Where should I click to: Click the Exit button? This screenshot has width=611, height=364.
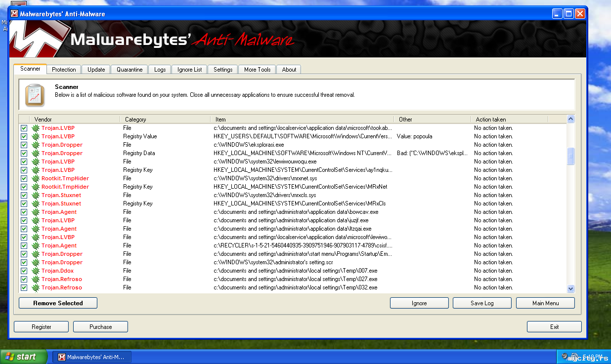pos(554,327)
